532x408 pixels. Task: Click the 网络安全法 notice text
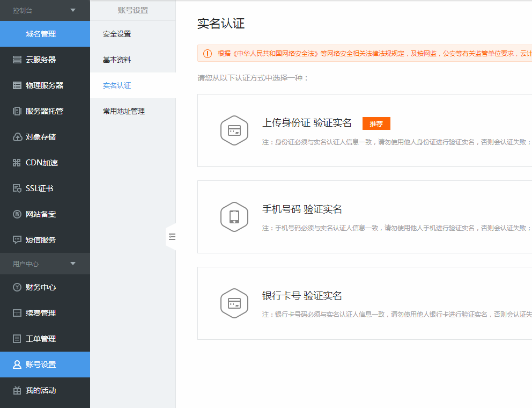374,54
